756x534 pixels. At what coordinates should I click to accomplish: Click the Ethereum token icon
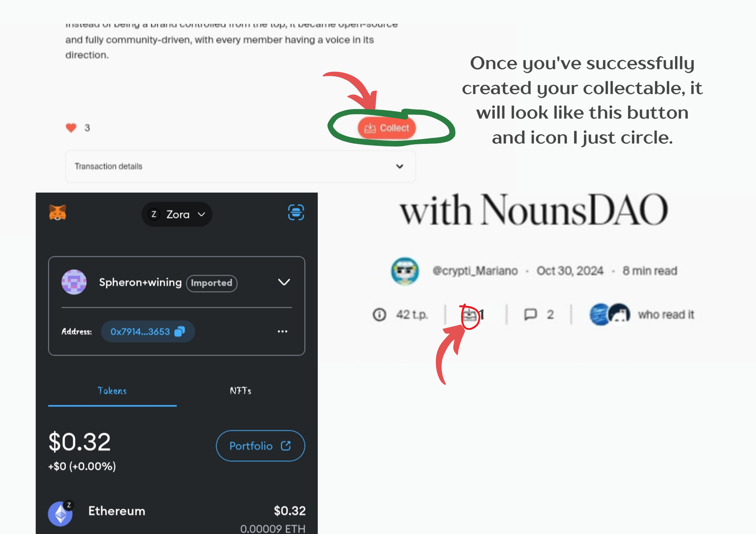pos(60,514)
